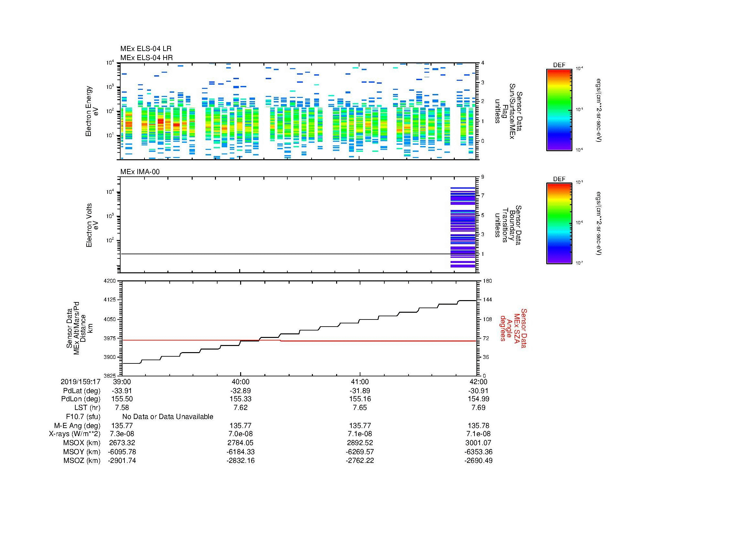Click the MSOZ value -2690.49
Image resolution: width=756 pixels, height=534 pixels.
point(478,461)
